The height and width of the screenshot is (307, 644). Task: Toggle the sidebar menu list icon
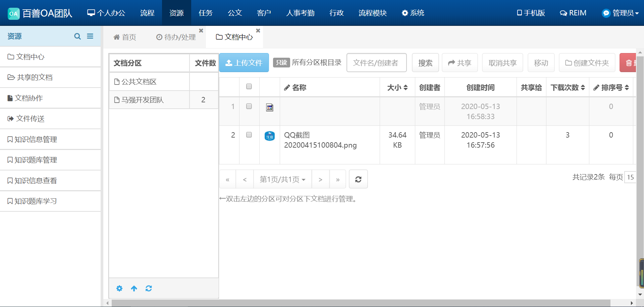[90, 36]
